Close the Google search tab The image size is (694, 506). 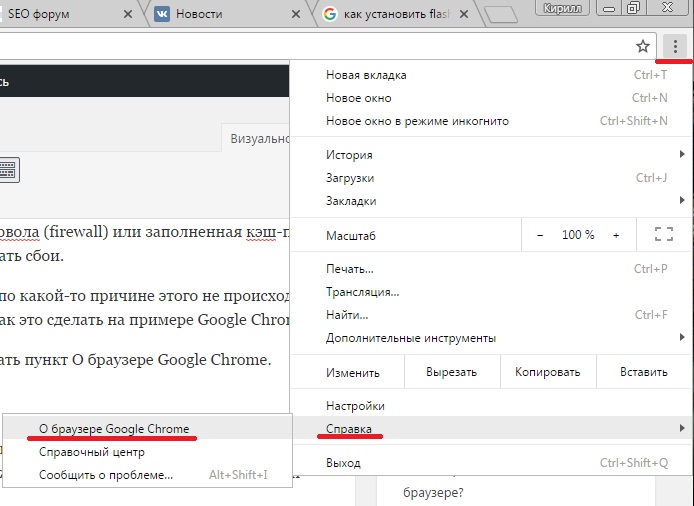coord(464,14)
